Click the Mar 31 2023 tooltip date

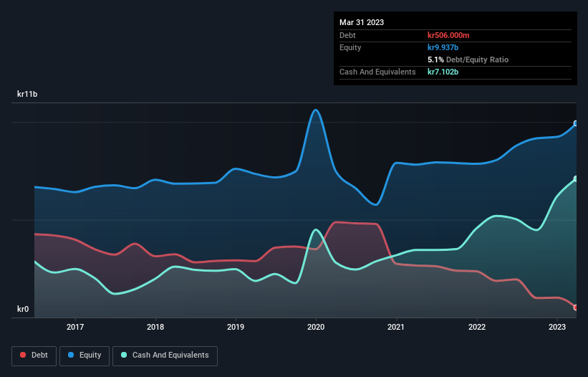[x=362, y=22]
